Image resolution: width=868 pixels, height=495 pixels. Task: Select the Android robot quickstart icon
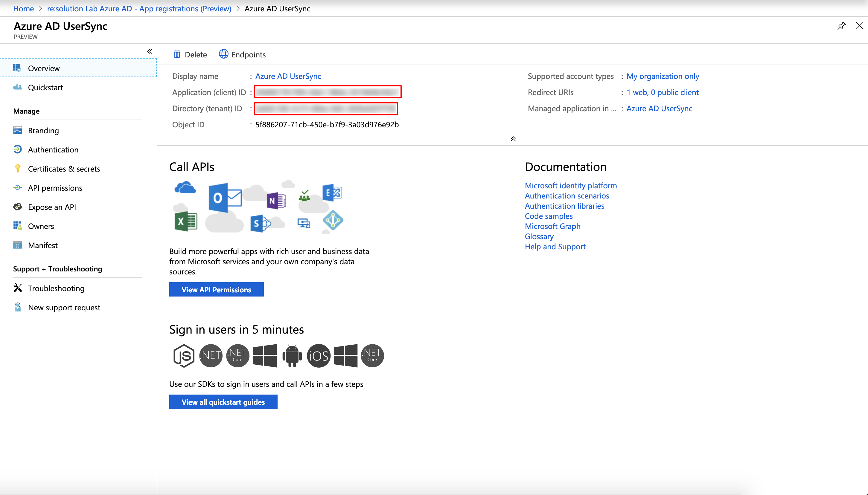click(x=292, y=356)
